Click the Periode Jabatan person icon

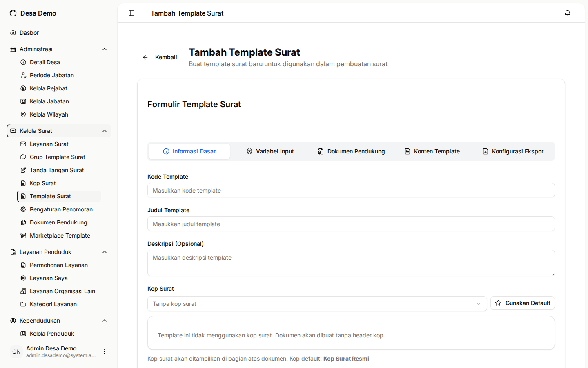tap(23, 75)
